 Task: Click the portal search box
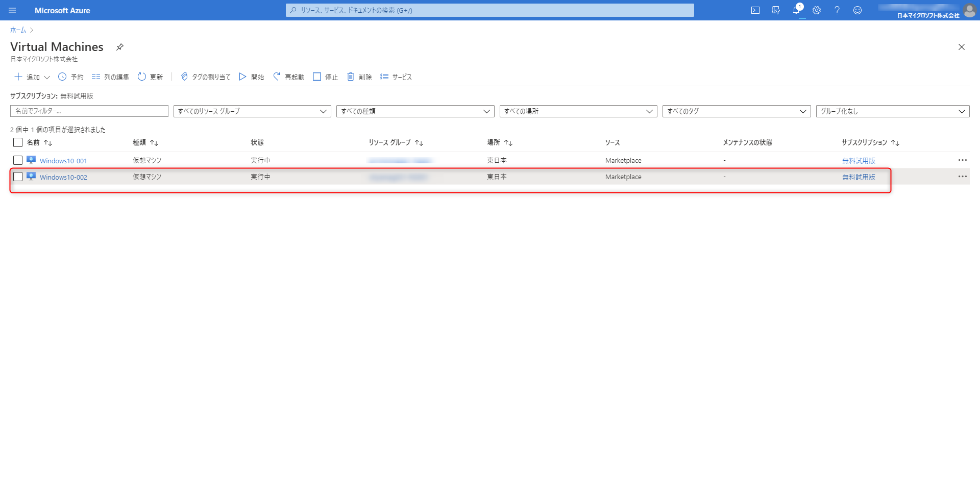[x=490, y=10]
